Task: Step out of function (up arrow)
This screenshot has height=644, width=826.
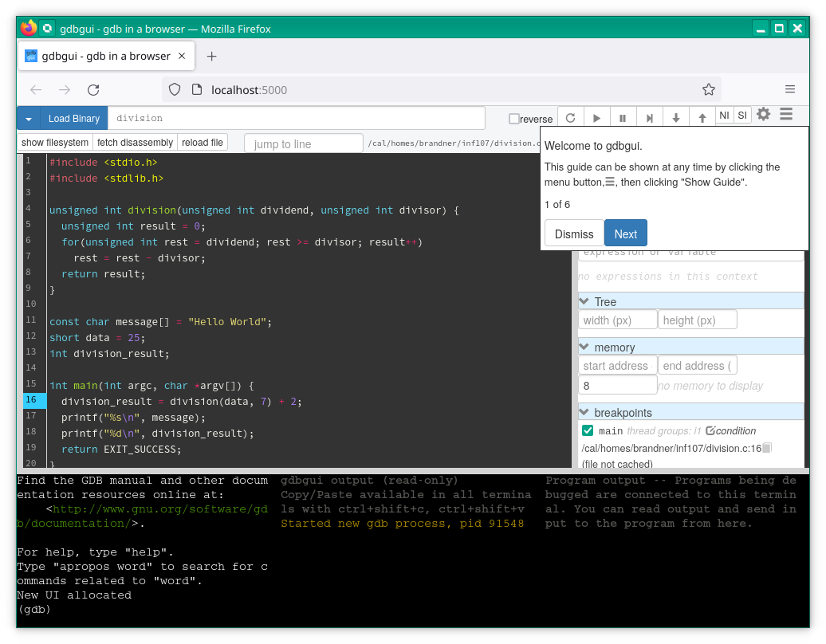Action: pyautogui.click(x=702, y=118)
